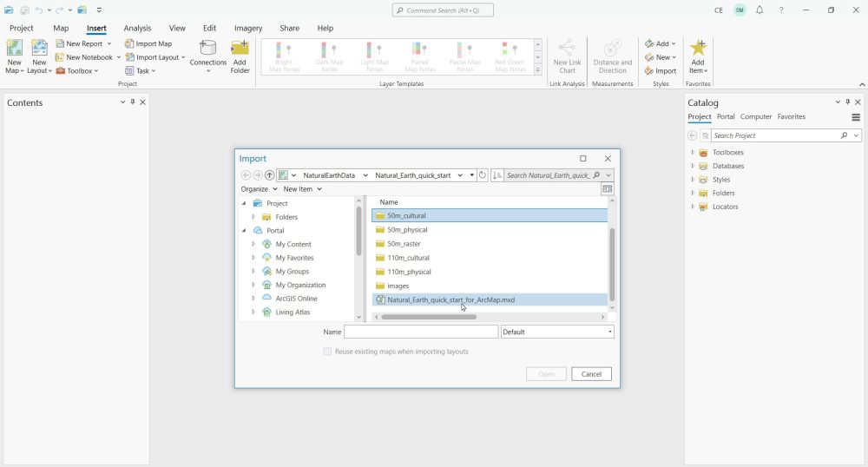Click the Catalog search magnifier icon
The image size is (868, 467).
point(845,135)
